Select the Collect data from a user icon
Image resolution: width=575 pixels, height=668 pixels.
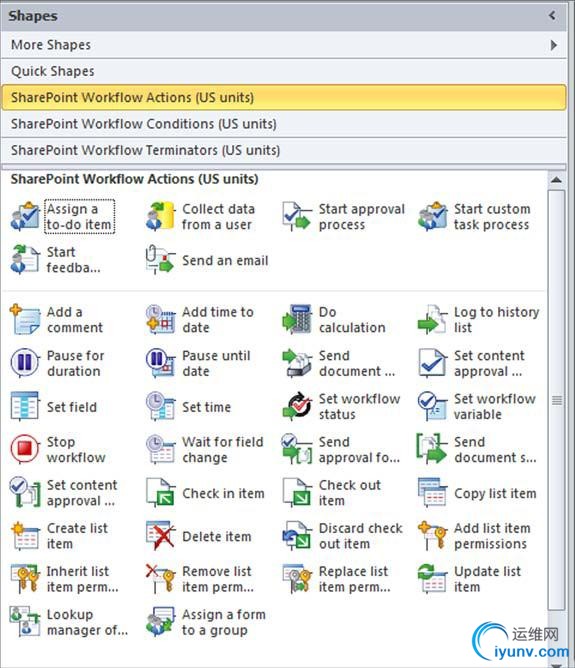(160, 216)
